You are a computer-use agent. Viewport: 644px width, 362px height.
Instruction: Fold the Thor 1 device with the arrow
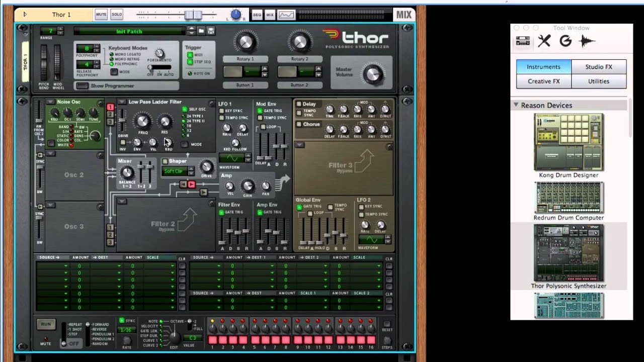25,15
